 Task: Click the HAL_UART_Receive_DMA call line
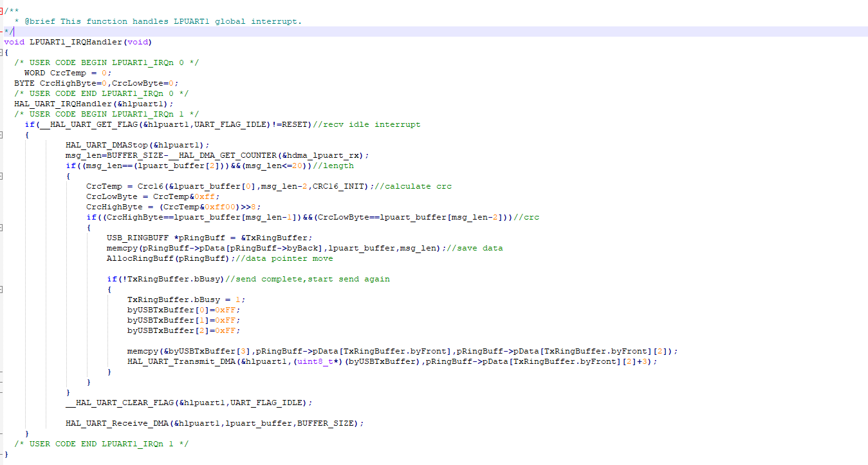pos(214,423)
